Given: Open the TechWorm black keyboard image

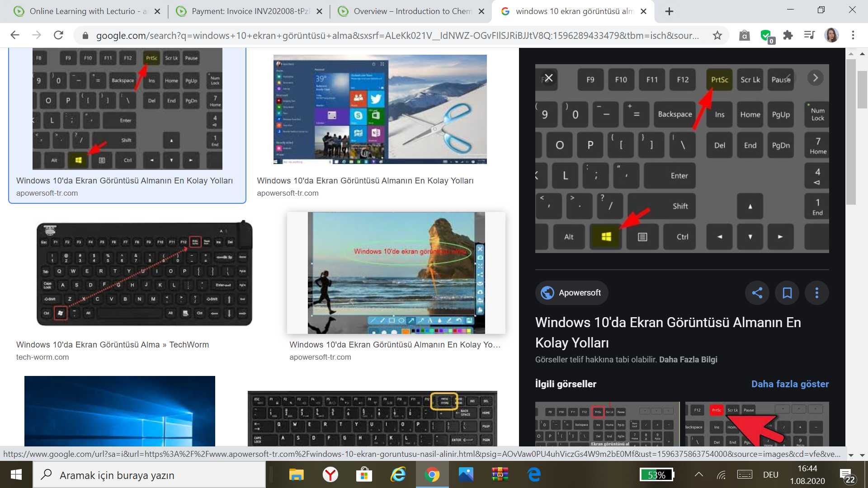Looking at the screenshot, I should (x=145, y=273).
